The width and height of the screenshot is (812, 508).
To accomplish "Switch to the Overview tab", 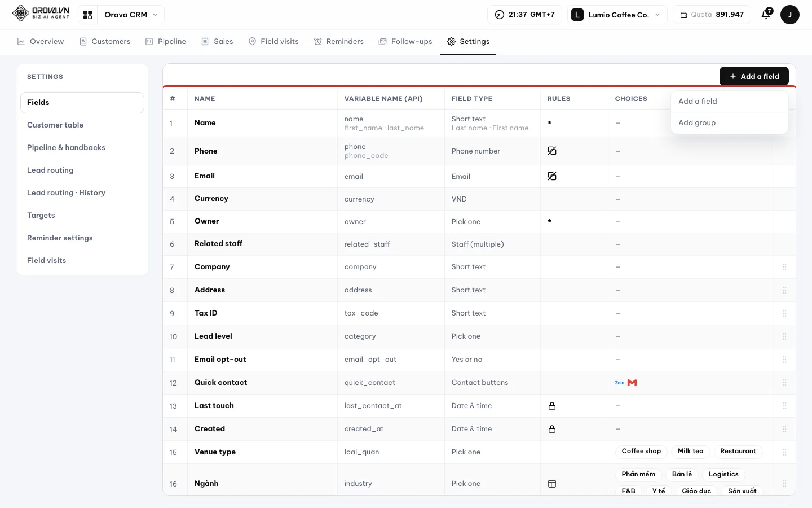I will coord(41,42).
